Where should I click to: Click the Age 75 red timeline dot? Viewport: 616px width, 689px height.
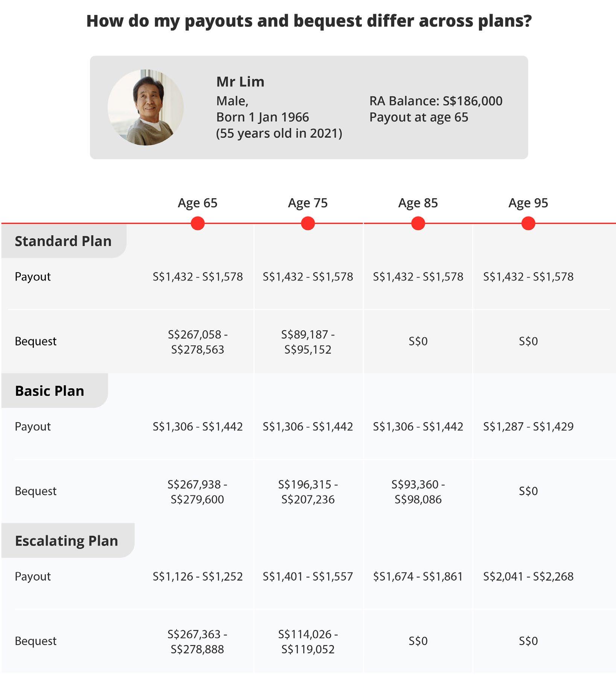tap(308, 223)
